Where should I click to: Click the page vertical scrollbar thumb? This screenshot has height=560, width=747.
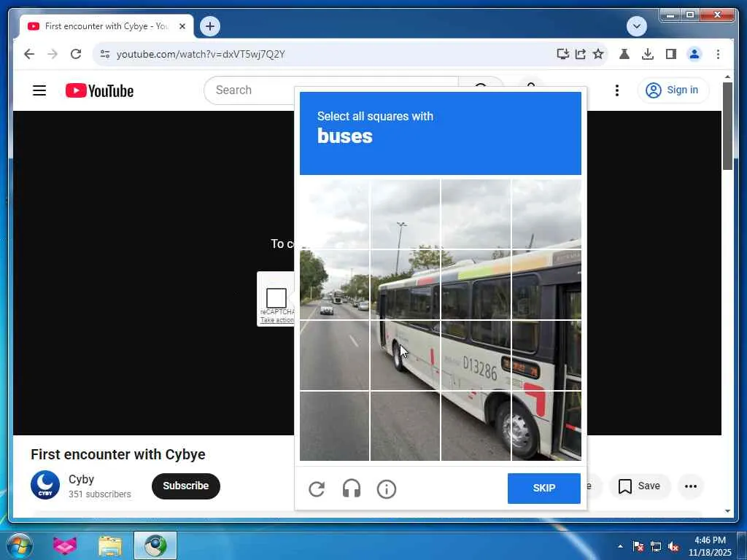tap(727, 125)
